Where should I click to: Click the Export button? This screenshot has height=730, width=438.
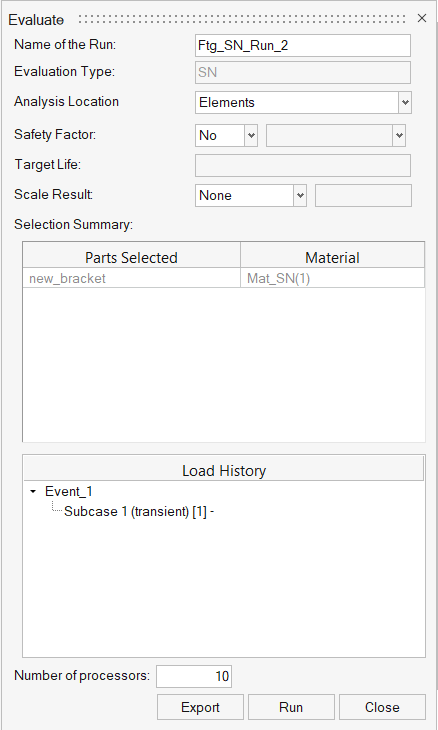[200, 707]
